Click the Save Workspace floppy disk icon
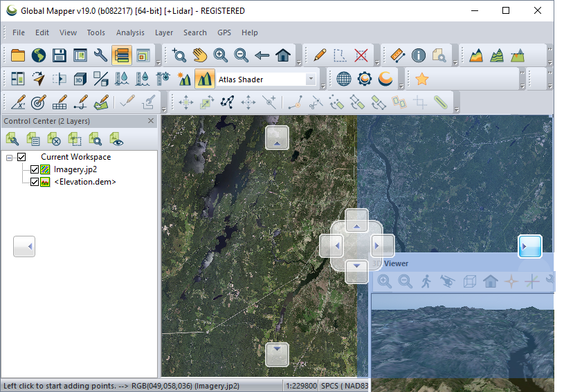Image resolution: width=564 pixels, height=392 pixels. point(60,55)
